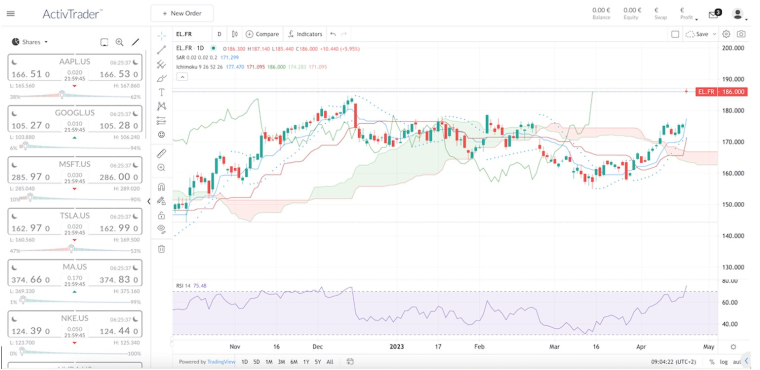Open the TradingView link

coord(221,362)
